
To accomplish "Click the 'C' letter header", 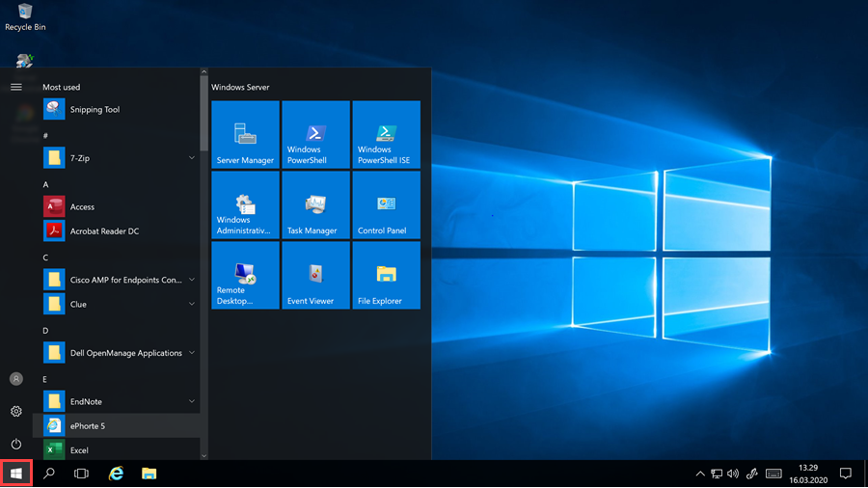I will (45, 258).
